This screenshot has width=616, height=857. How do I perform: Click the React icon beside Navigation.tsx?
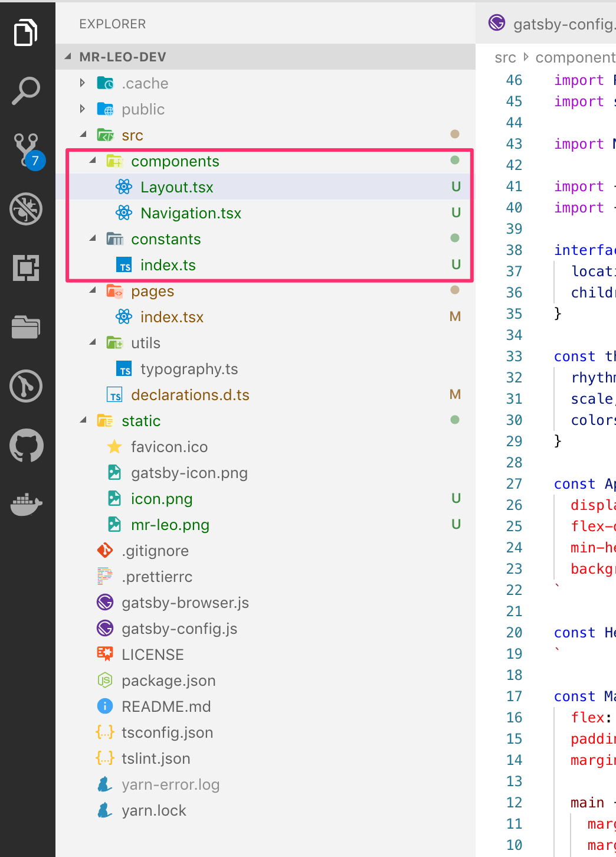pyautogui.click(x=124, y=213)
